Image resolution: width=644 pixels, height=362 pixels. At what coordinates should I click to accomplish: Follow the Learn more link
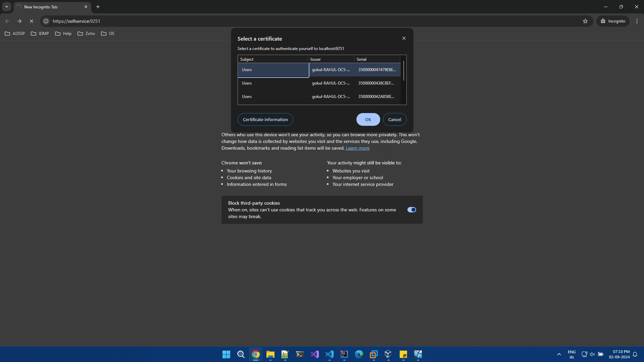point(357,148)
